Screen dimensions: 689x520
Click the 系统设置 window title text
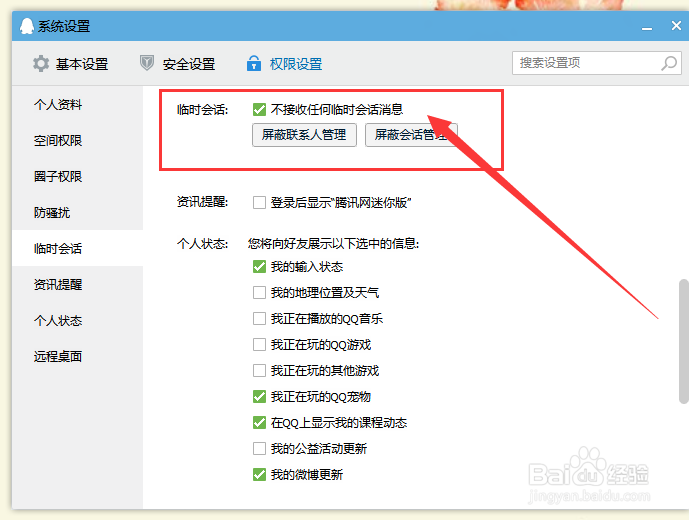64,26
